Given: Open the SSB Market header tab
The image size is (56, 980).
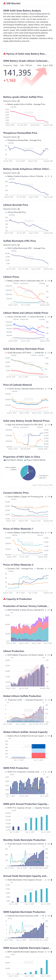Looking at the screenshot, I should 11,3.
